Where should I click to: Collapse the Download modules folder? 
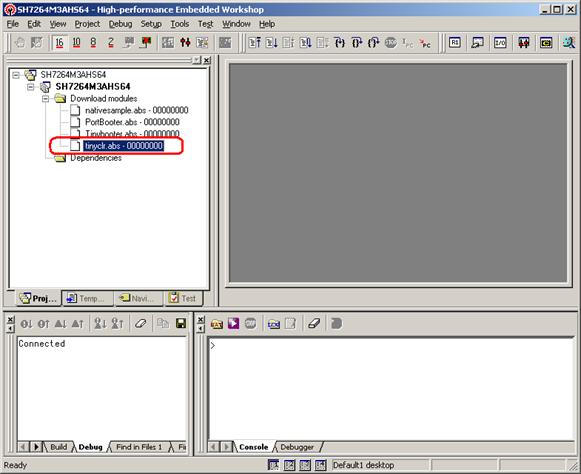[x=46, y=99]
